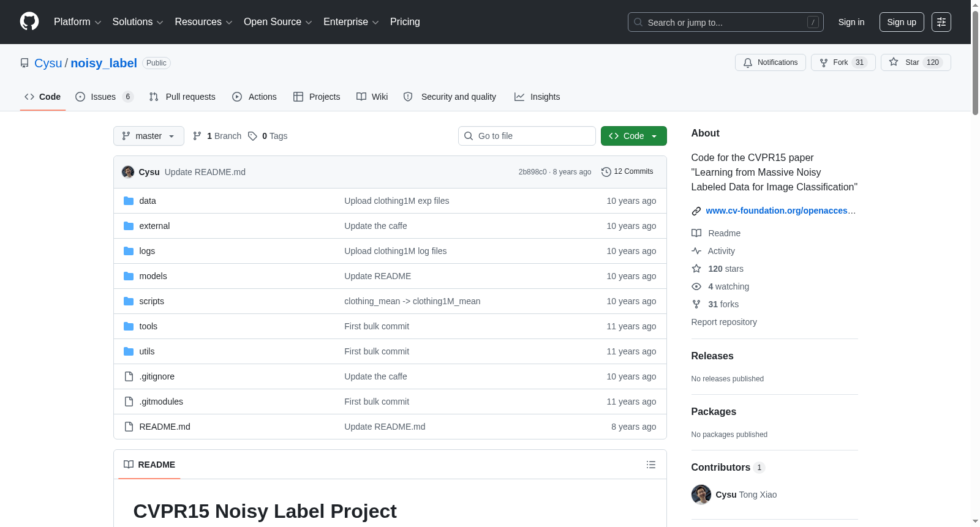
Task: Switch to the Code tab
Action: click(43, 97)
